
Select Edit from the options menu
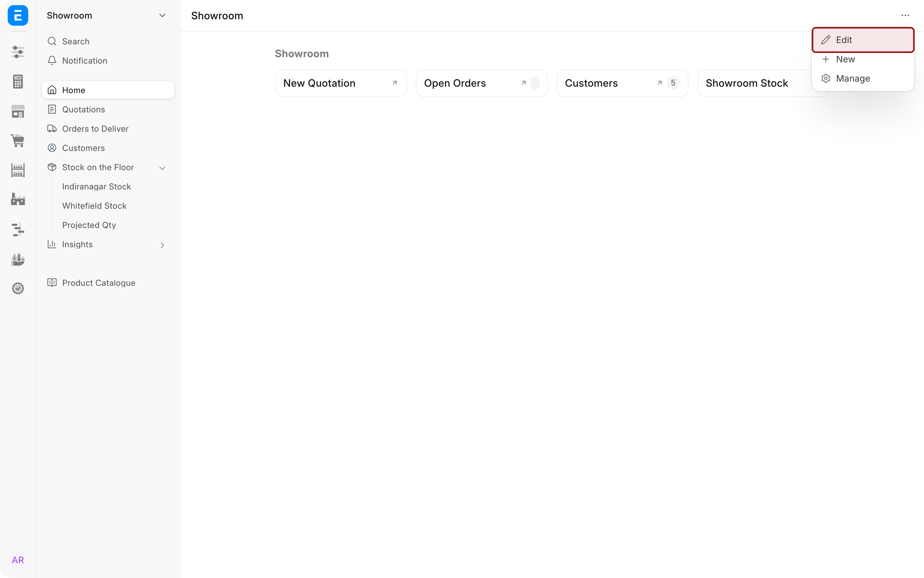[x=863, y=40]
